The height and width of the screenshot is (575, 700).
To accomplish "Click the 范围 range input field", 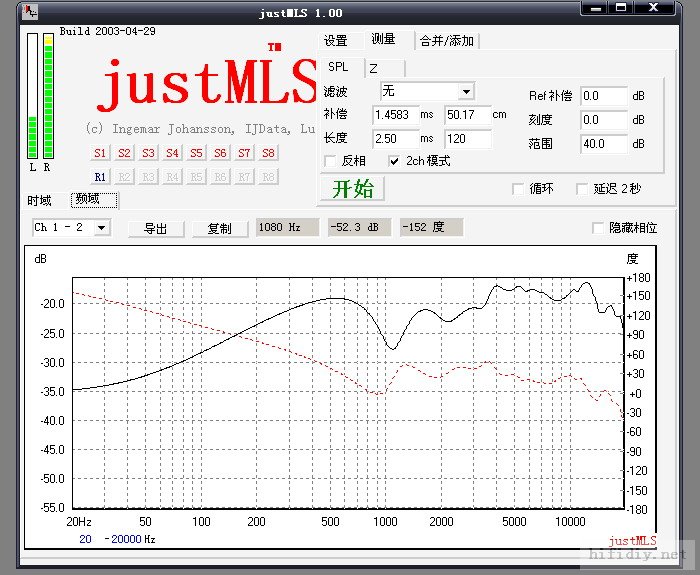I will point(603,144).
